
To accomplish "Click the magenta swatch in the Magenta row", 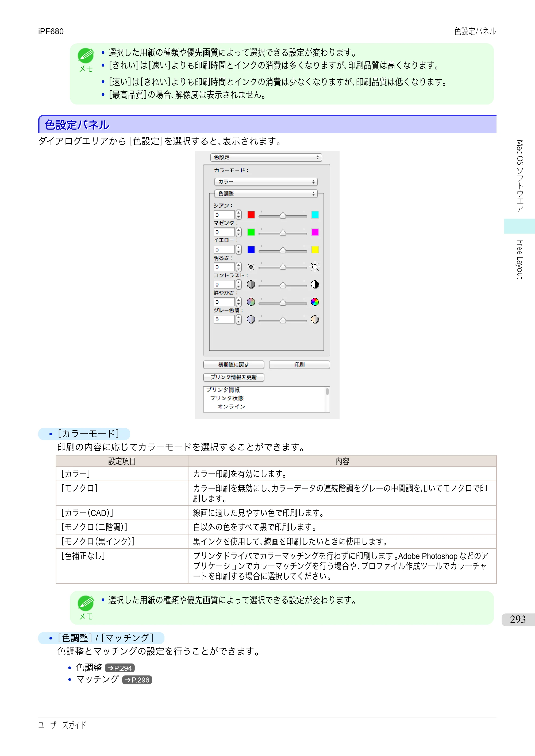I will click(315, 232).
